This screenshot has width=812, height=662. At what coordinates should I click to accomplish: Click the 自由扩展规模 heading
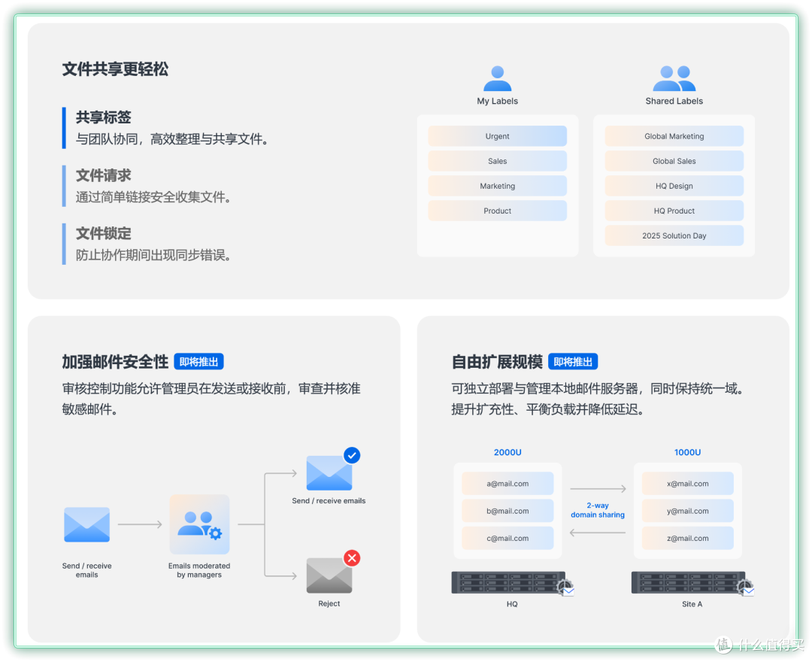pos(497,362)
